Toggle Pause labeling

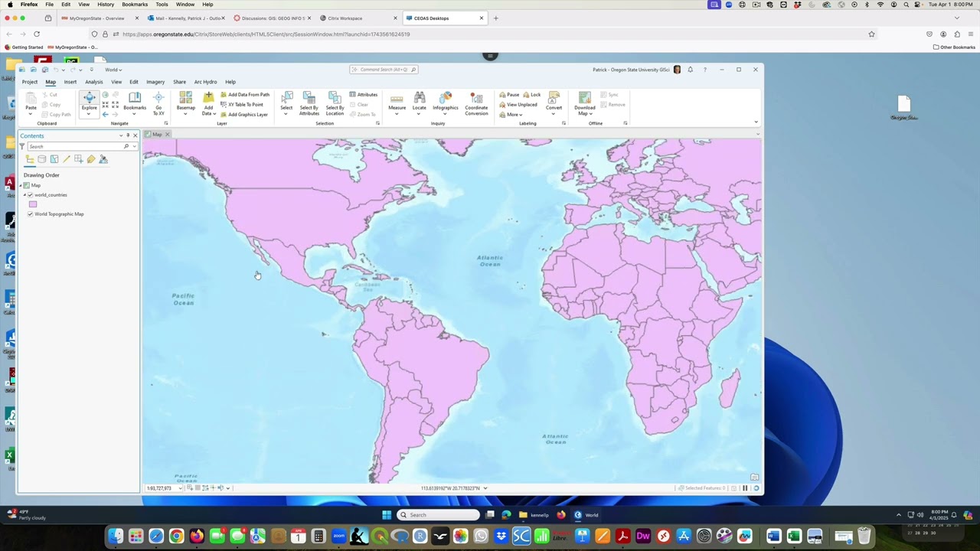(x=509, y=95)
